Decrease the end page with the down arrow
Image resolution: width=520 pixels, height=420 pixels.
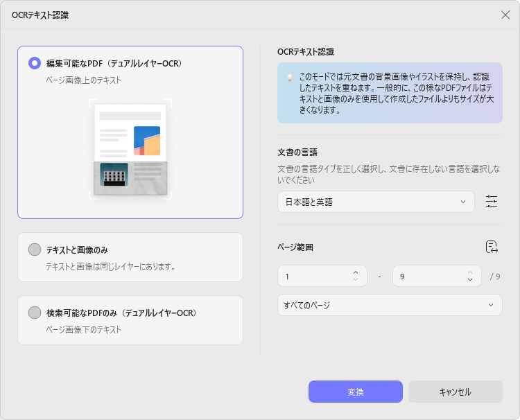coord(470,280)
